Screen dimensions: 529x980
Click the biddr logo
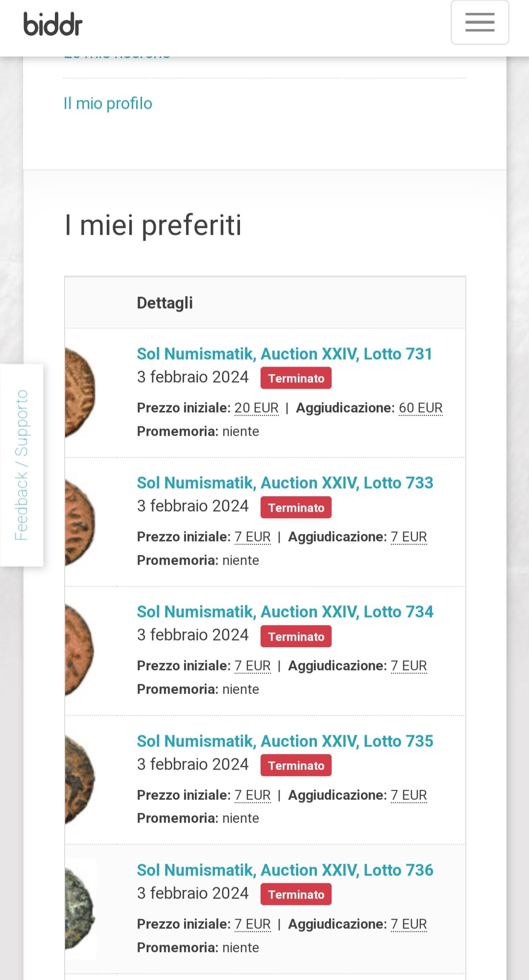53,25
